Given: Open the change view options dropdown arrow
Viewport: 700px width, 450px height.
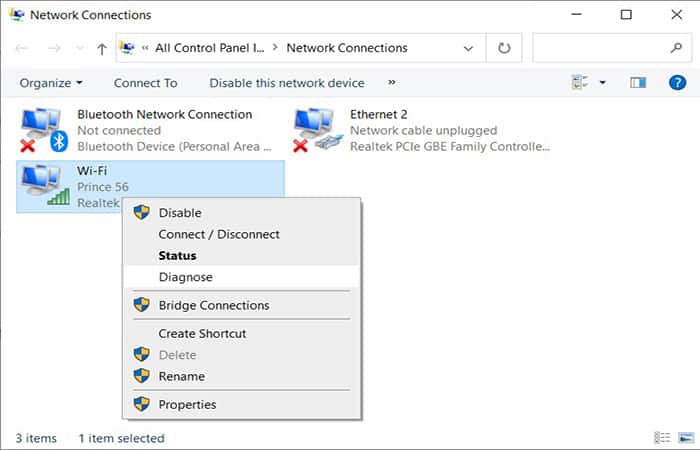Looking at the screenshot, I should point(603,83).
